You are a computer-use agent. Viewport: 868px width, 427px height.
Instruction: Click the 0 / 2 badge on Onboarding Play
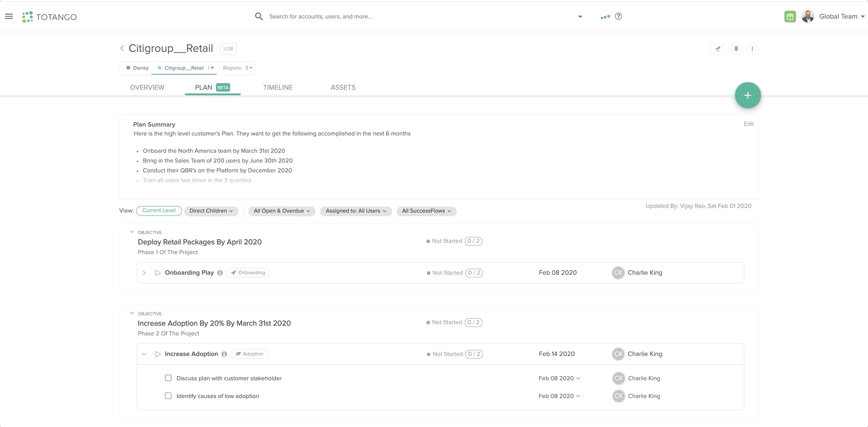pyautogui.click(x=474, y=273)
